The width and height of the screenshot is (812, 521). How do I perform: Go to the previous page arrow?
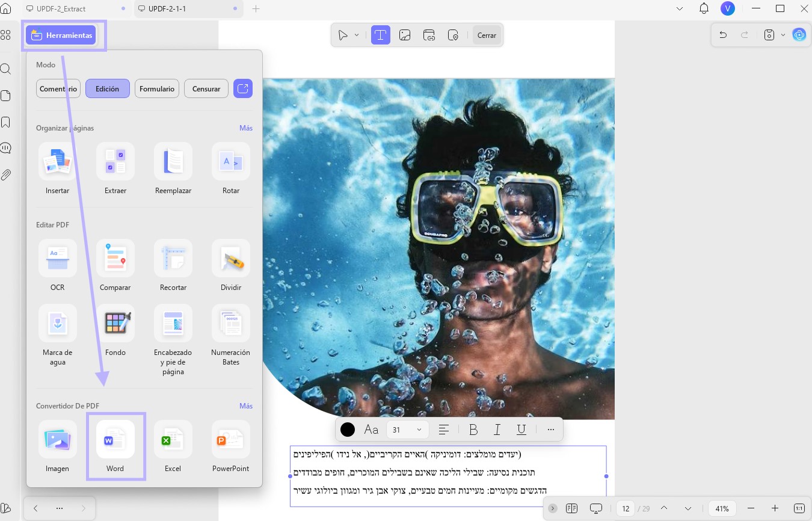(664, 508)
